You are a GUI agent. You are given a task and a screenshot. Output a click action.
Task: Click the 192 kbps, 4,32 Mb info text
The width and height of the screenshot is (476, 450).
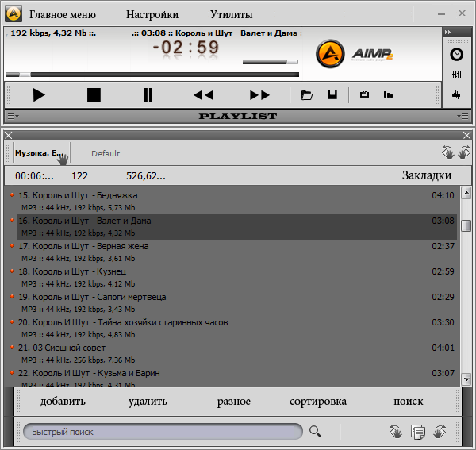pos(53,33)
